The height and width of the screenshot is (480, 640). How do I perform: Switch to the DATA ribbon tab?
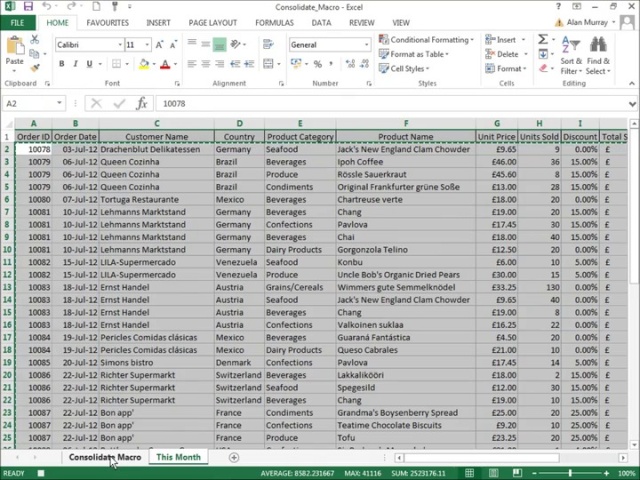[x=321, y=23]
